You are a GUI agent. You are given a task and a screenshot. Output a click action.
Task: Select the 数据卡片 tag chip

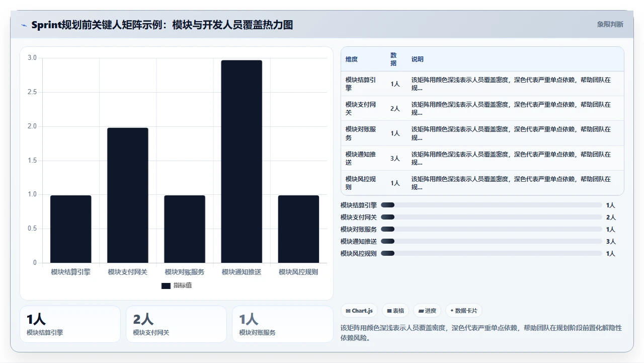[464, 311]
